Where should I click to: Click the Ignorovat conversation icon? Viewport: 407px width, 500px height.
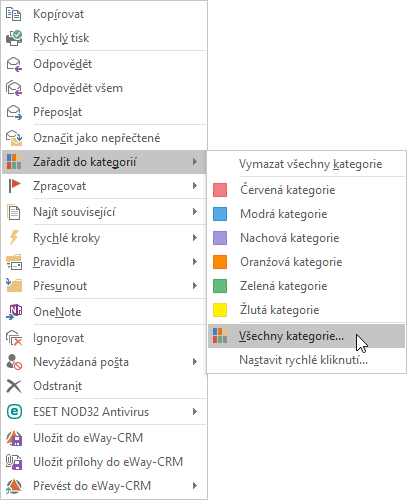point(14,338)
